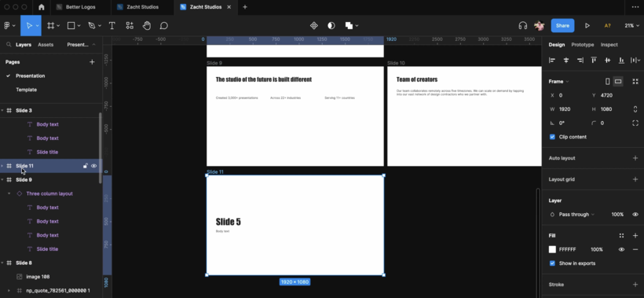This screenshot has width=644, height=298.
Task: Go to home via house icon
Action: [41, 7]
